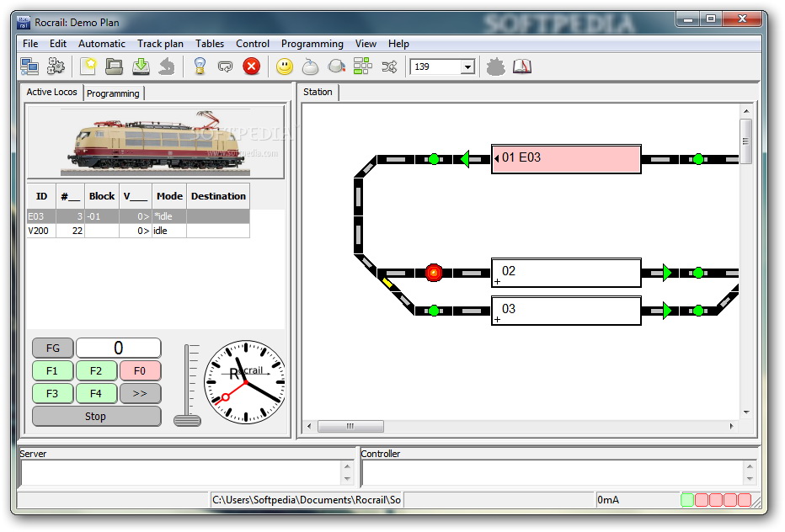Viewport: 785px width, 532px height.
Task: Click the open book manual icon
Action: 523,66
